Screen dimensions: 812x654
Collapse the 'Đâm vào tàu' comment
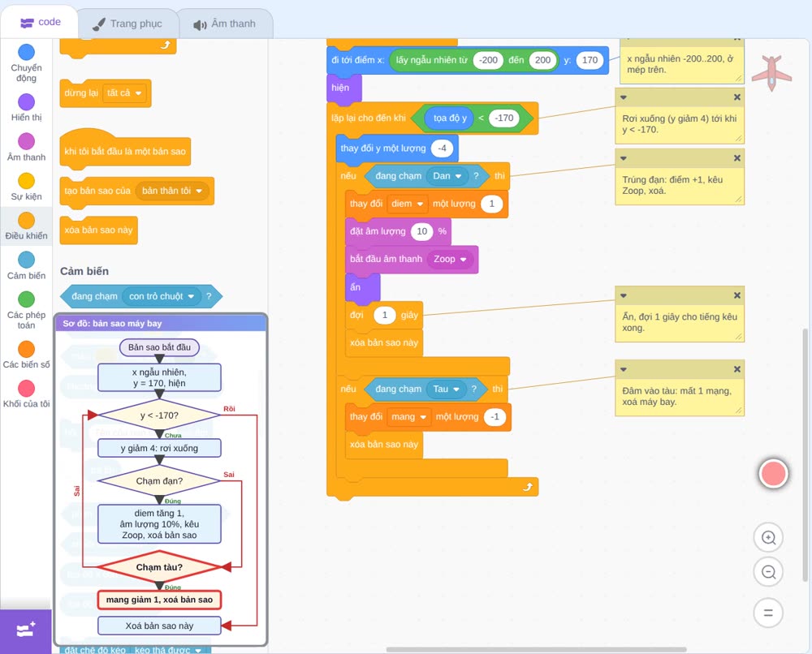624,369
